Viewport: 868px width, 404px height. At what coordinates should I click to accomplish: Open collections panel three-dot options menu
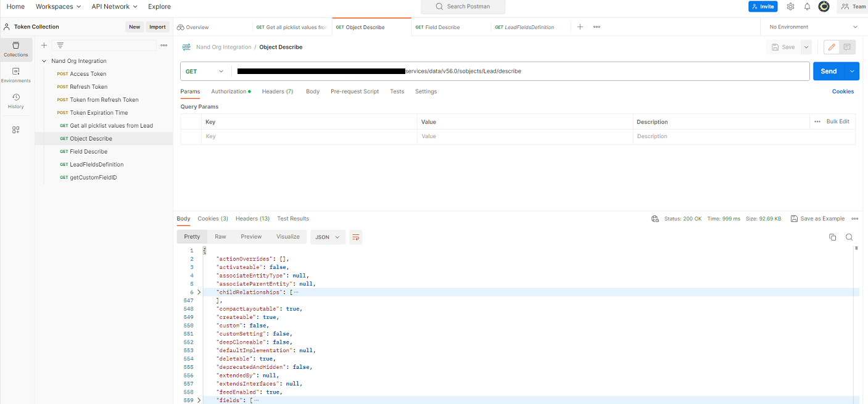pos(164,45)
